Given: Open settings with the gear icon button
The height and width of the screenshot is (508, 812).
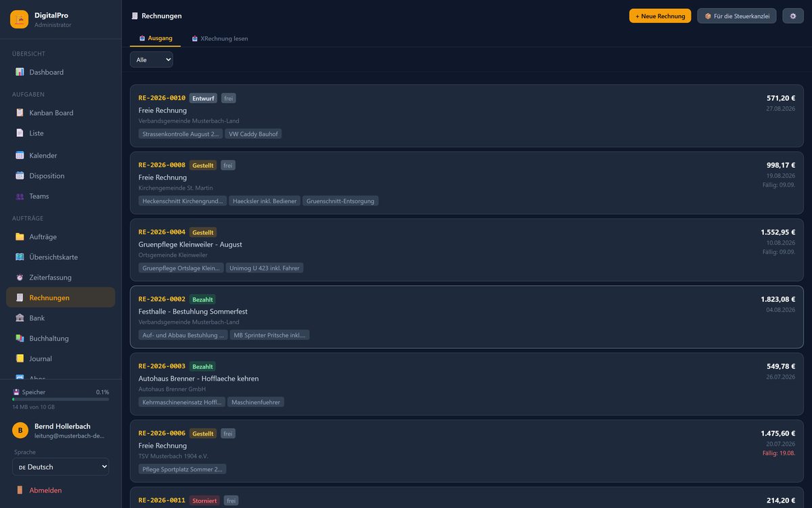Looking at the screenshot, I should 793,16.
